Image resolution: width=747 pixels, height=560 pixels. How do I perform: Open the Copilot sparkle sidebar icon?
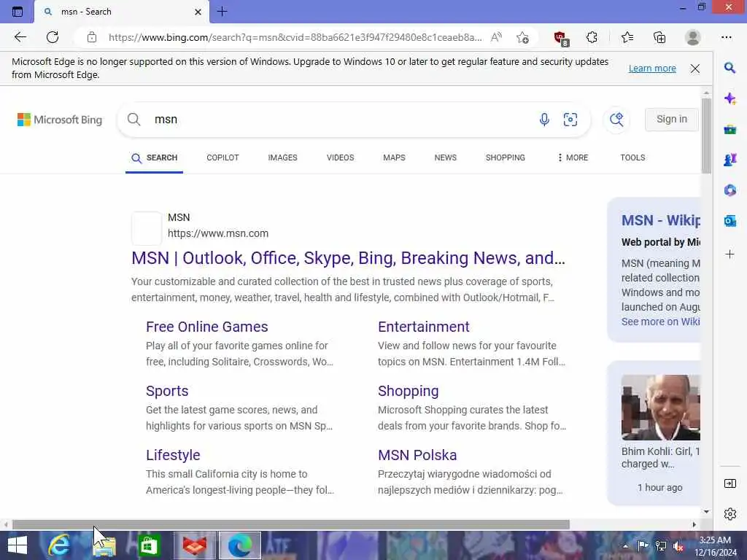[729, 98]
